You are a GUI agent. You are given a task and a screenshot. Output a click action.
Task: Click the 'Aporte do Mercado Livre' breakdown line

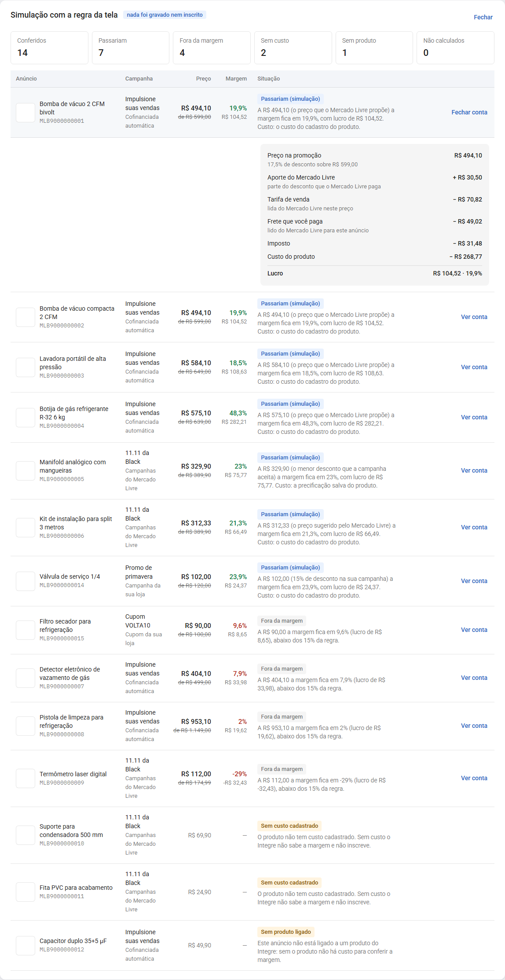[375, 182]
